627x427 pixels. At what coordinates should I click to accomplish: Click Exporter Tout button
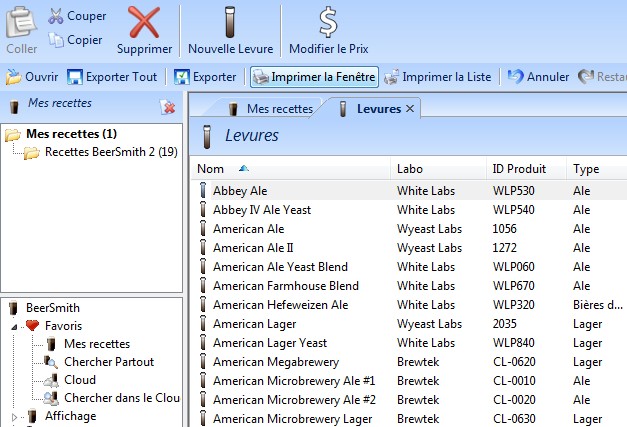coord(113,76)
